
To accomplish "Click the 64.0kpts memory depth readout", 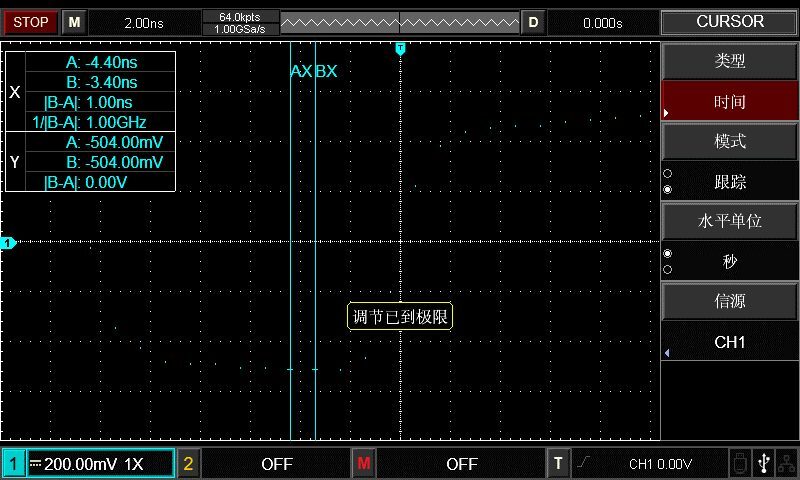I will click(x=240, y=17).
